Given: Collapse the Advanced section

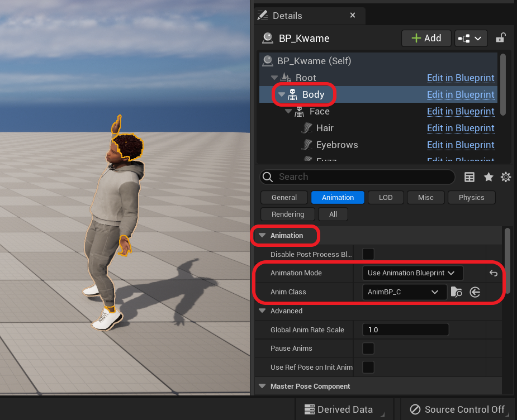Looking at the screenshot, I should pos(262,311).
